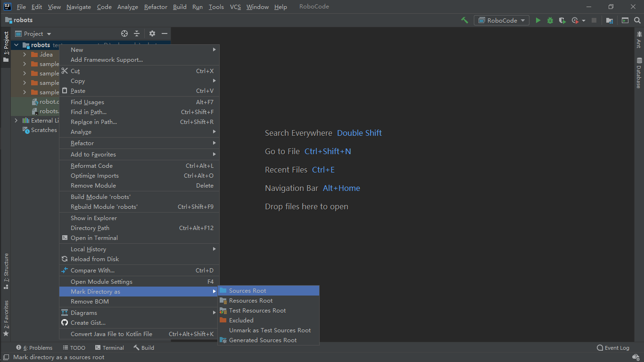This screenshot has width=644, height=362.
Task: Click the clipboard Paste entry in context menu
Action: coord(139,91)
